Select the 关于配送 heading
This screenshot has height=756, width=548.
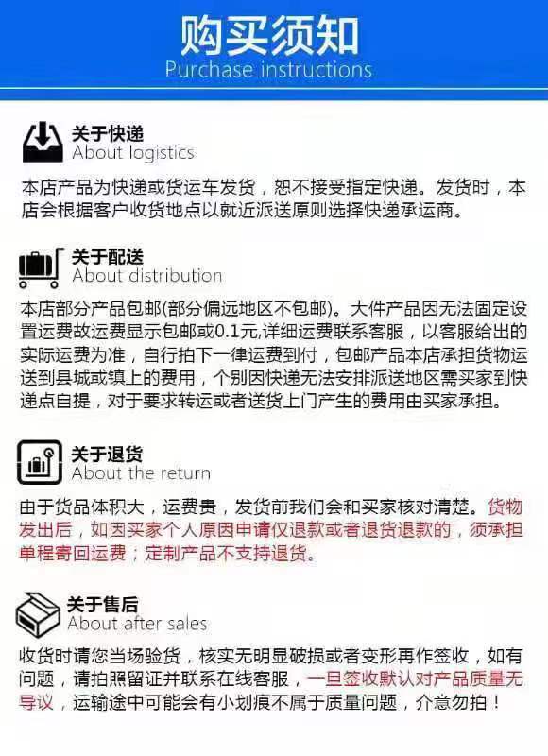pyautogui.click(x=108, y=256)
